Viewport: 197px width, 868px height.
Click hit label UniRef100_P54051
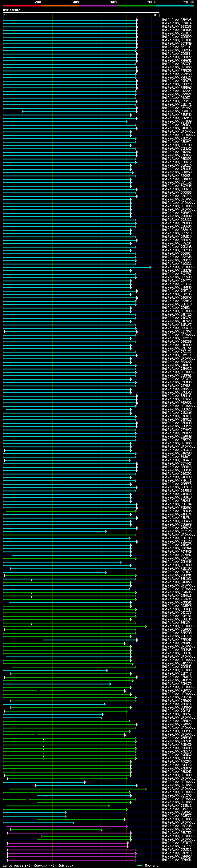click(177, 860)
